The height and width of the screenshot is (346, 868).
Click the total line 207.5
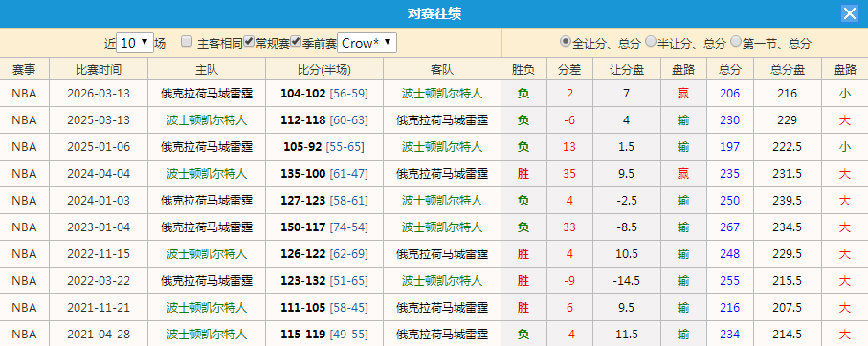point(788,308)
